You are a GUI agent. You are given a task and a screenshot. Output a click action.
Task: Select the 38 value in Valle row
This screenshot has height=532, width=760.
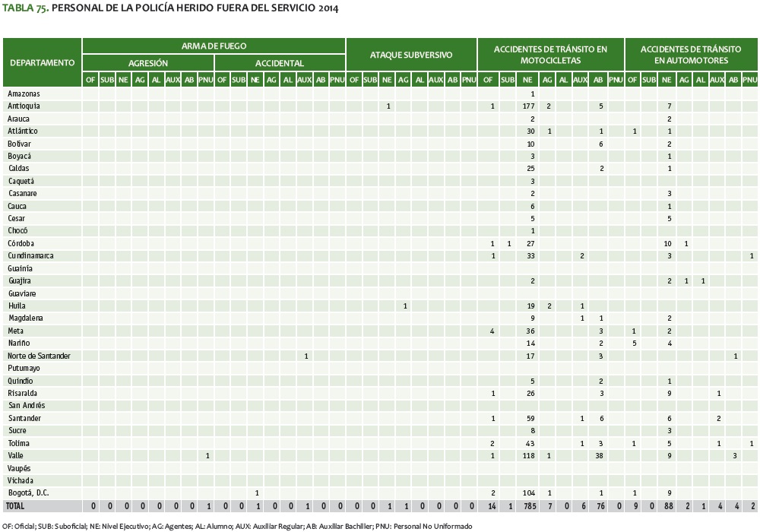pyautogui.click(x=600, y=455)
